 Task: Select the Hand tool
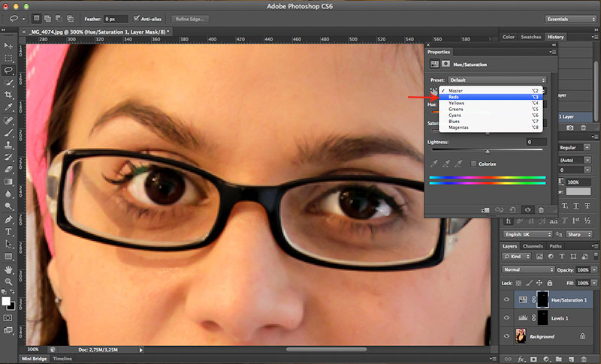(x=8, y=268)
